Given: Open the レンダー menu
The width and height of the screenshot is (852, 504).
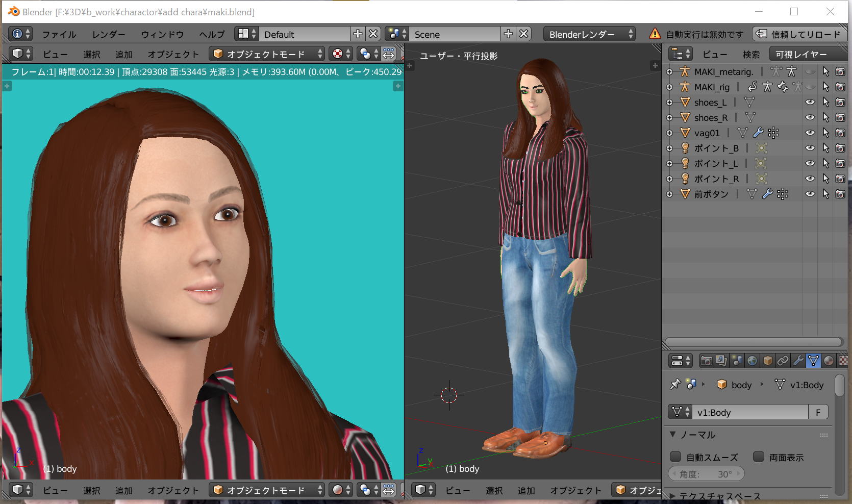Looking at the screenshot, I should click(x=109, y=34).
